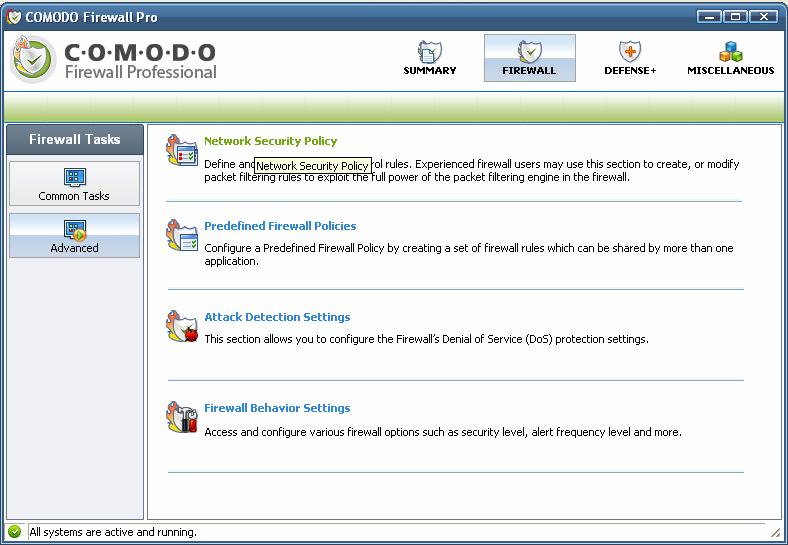This screenshot has width=788, height=545.
Task: Click the 'Access and configure various firewall options' text
Action: click(x=443, y=432)
